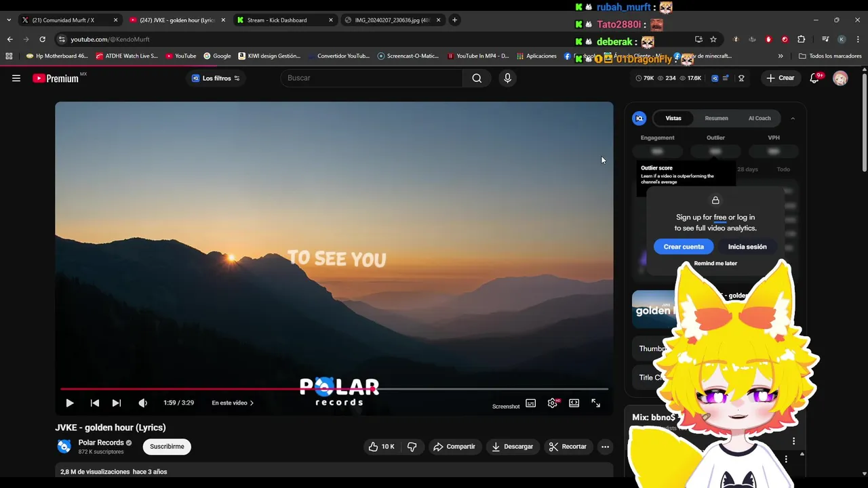Go to YouTube Premium home logo

click(x=56, y=79)
